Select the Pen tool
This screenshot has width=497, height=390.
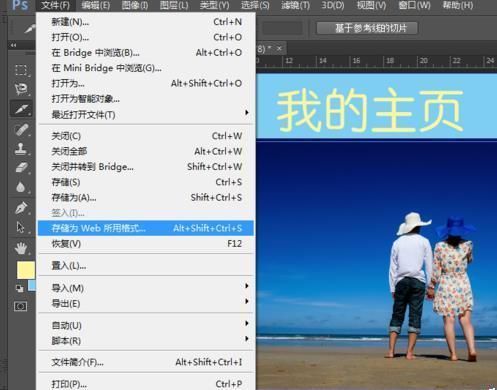[x=21, y=208]
